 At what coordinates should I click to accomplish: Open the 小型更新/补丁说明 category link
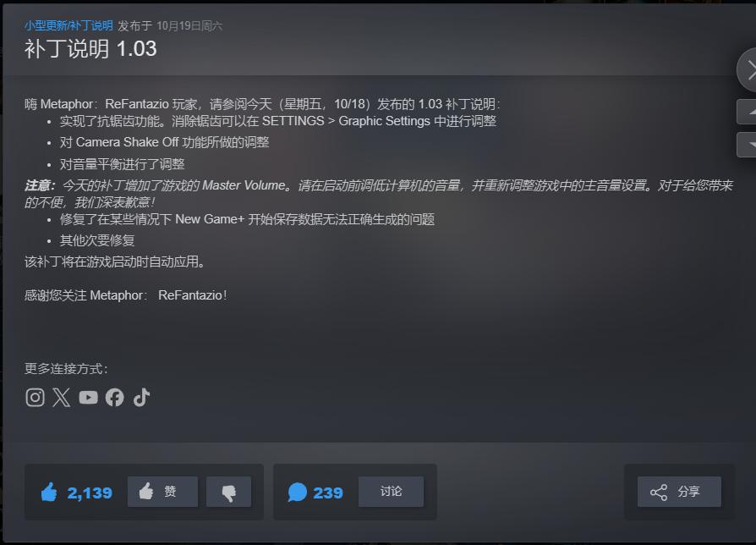click(69, 25)
